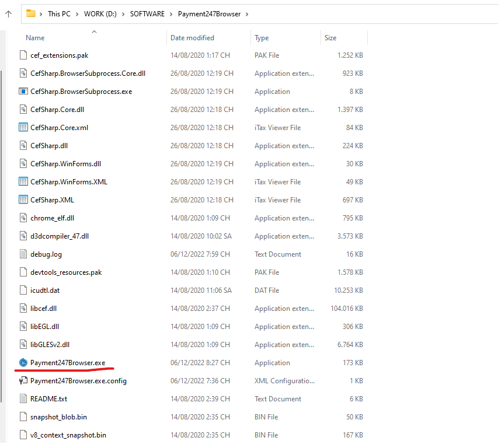Select the CefSharp.WinForms.XML file icon
This screenshot has width=498, height=448.
23,181
